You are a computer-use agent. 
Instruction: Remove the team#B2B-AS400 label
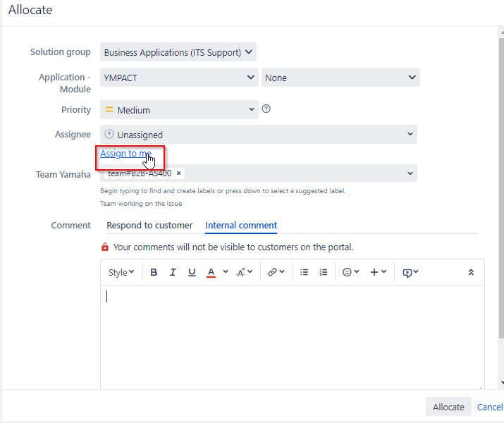179,173
